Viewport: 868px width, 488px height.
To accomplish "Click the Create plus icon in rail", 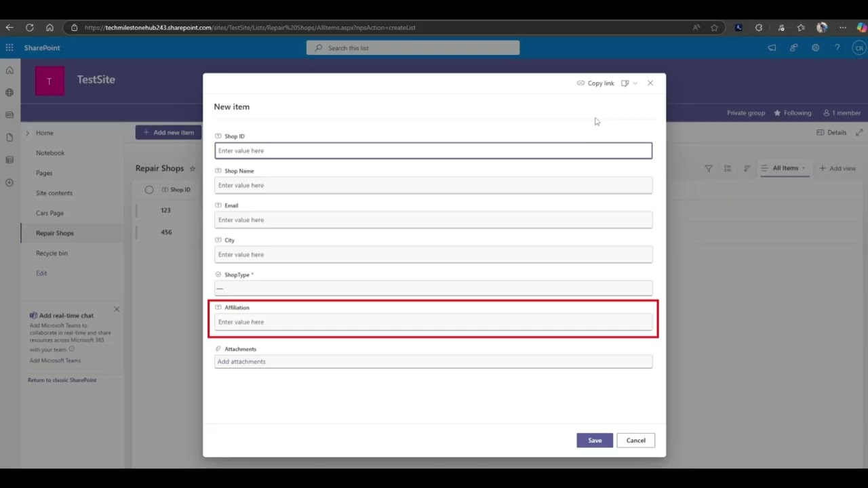I will coord(9,183).
